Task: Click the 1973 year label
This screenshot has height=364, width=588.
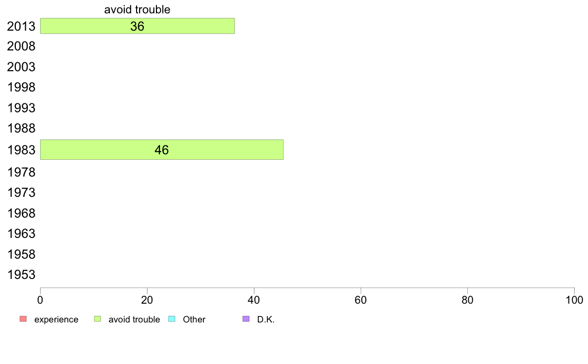Action: click(21, 193)
